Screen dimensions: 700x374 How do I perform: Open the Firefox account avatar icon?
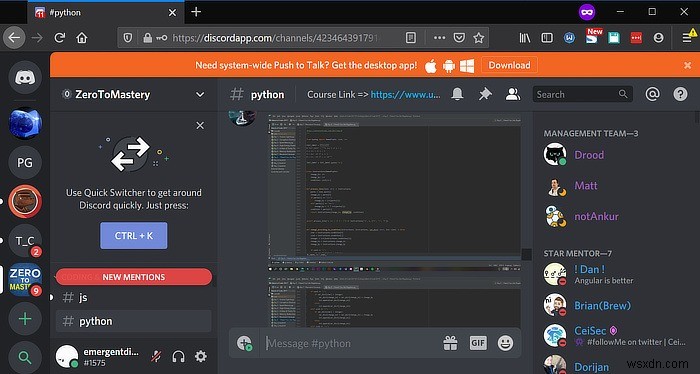[658, 38]
